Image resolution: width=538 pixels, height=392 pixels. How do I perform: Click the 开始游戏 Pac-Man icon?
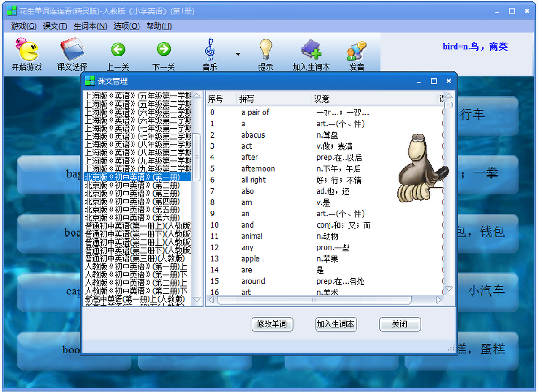[26, 49]
